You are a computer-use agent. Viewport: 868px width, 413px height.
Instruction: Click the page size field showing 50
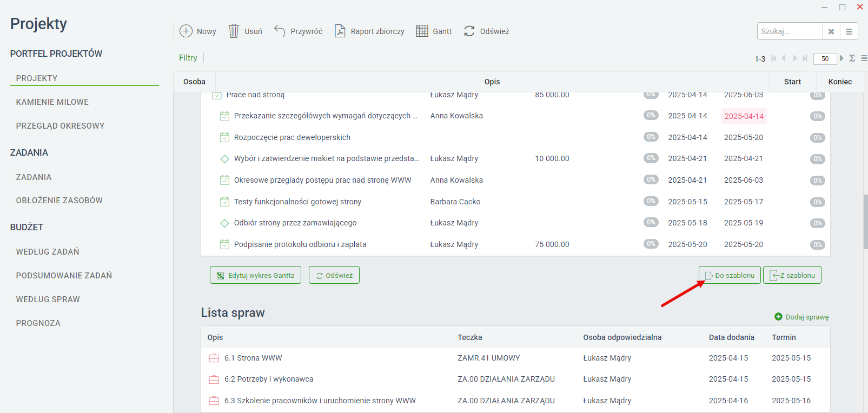click(825, 58)
